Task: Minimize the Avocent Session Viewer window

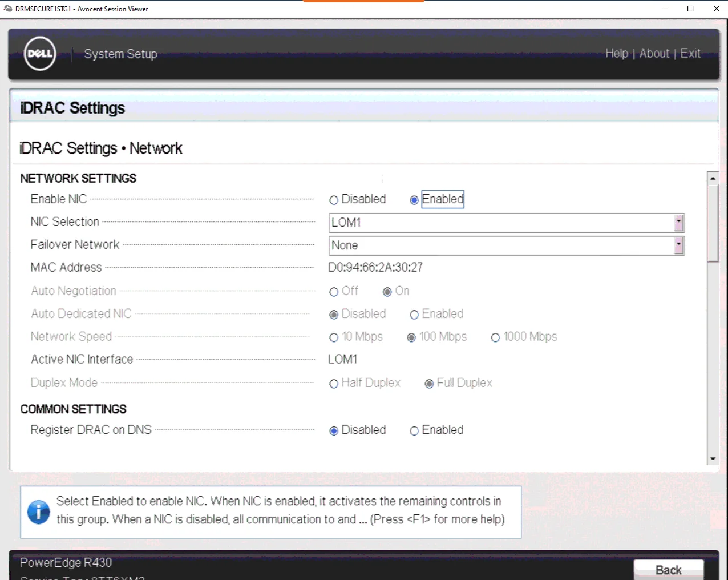Action: pyautogui.click(x=665, y=9)
